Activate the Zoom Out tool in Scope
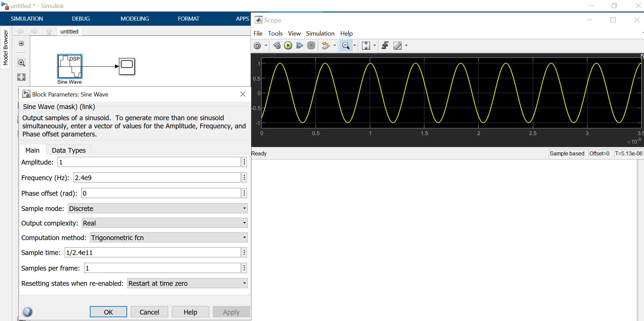The height and width of the screenshot is (321, 644). point(346,45)
